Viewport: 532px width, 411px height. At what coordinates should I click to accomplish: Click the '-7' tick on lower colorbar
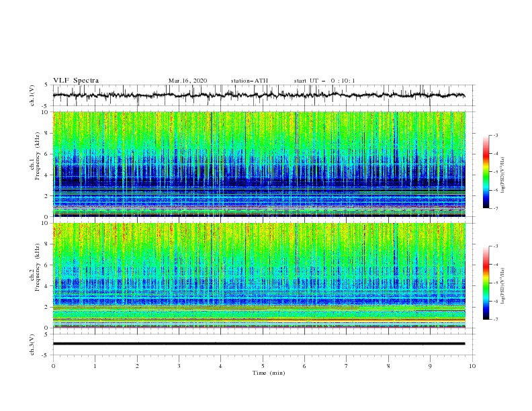[x=495, y=319]
